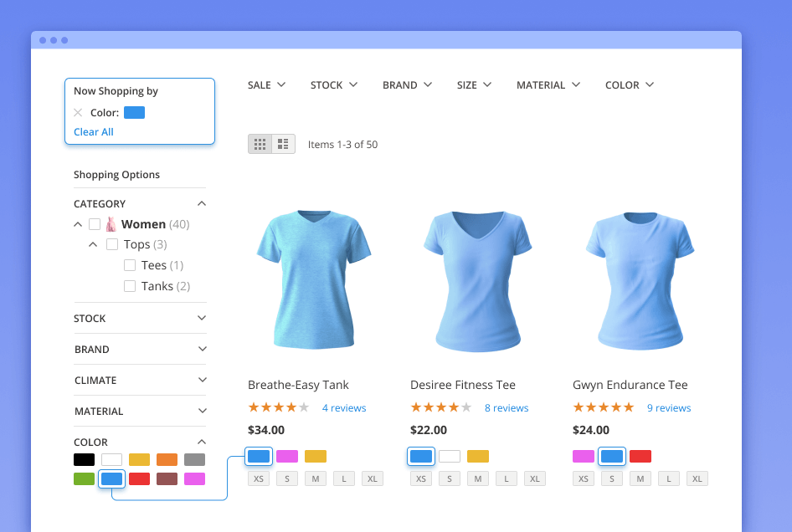
Task: Enable the Tanks category checkbox
Action: tap(130, 286)
